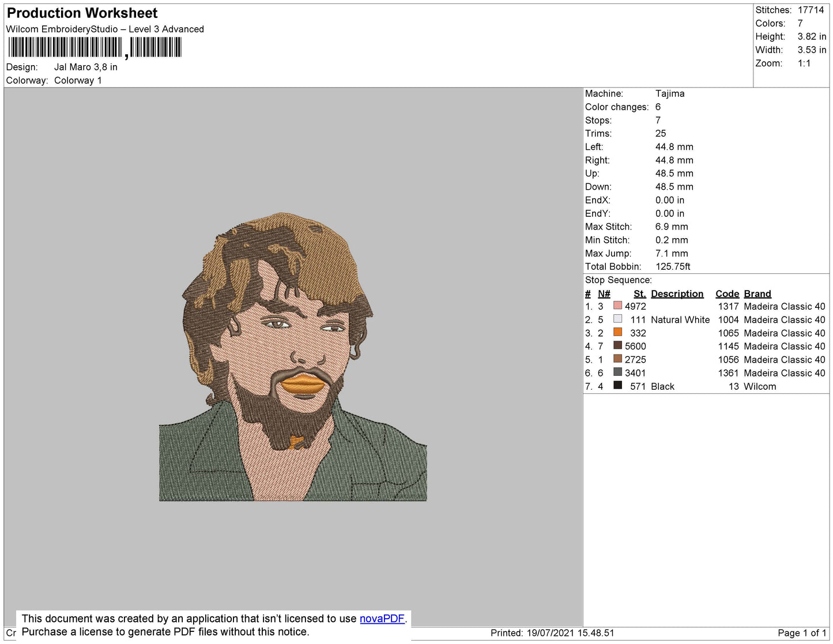
Task: Click the Machine value 'Tajima'
Action: click(x=670, y=93)
